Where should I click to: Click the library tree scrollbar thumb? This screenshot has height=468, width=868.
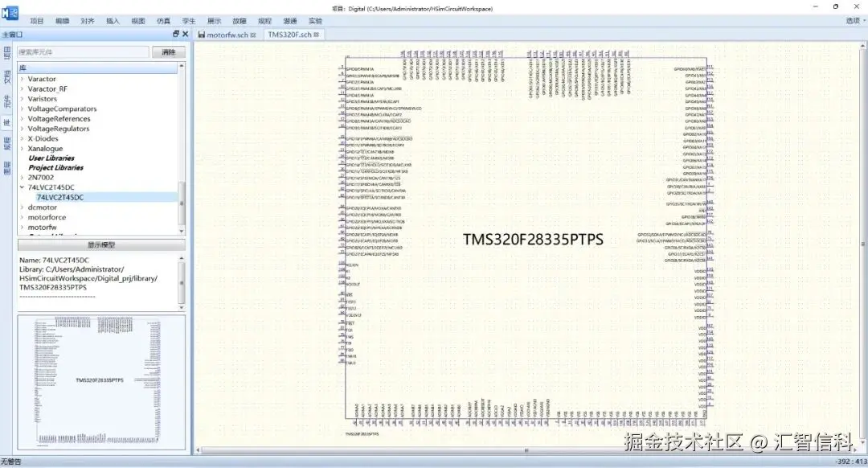coord(182,203)
